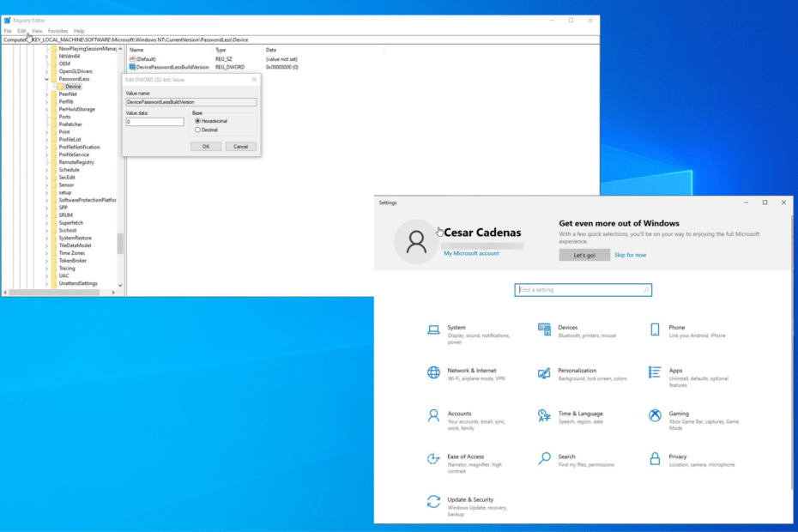The image size is (798, 532).
Task: Click the Find a setting search box
Action: click(x=583, y=290)
